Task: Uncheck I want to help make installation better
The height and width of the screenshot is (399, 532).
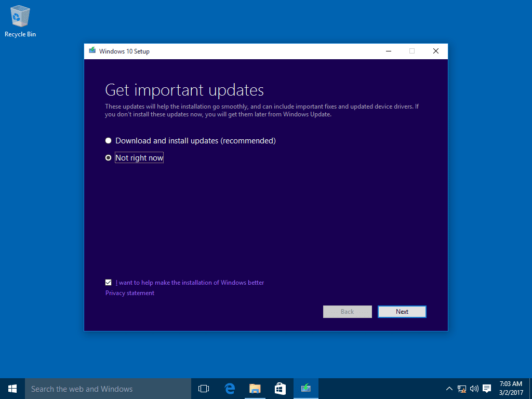Action: tap(108, 282)
